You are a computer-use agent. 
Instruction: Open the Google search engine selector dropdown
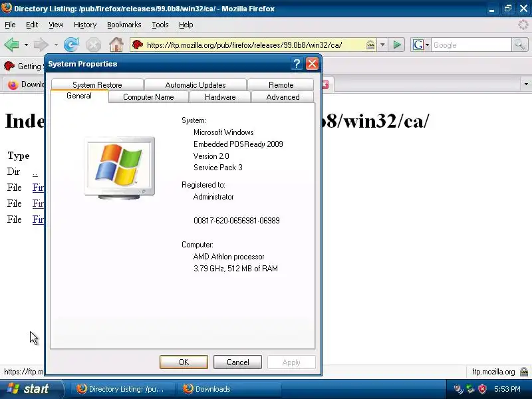coord(421,45)
